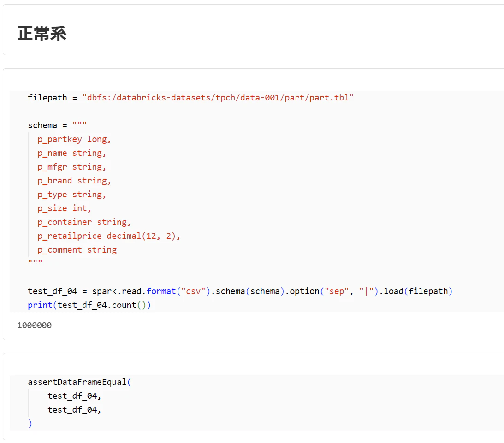Click the print(test_df_04.count()) line

coord(89,305)
